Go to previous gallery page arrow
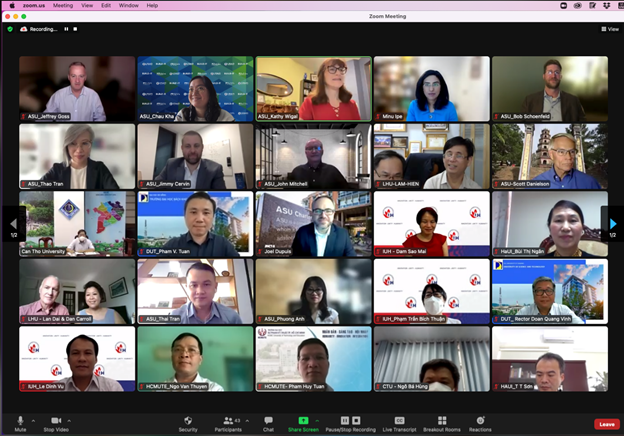The height and width of the screenshot is (436, 624). (x=14, y=224)
